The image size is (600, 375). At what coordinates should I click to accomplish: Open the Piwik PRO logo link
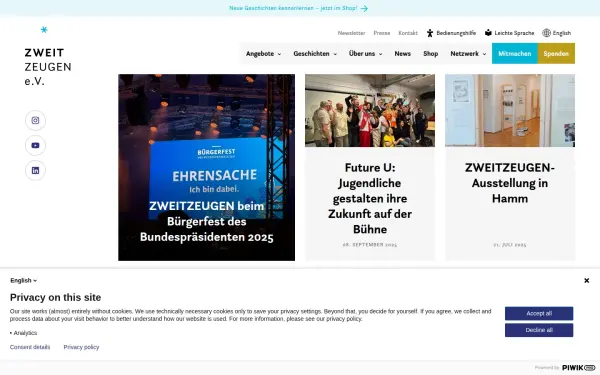tap(578, 367)
